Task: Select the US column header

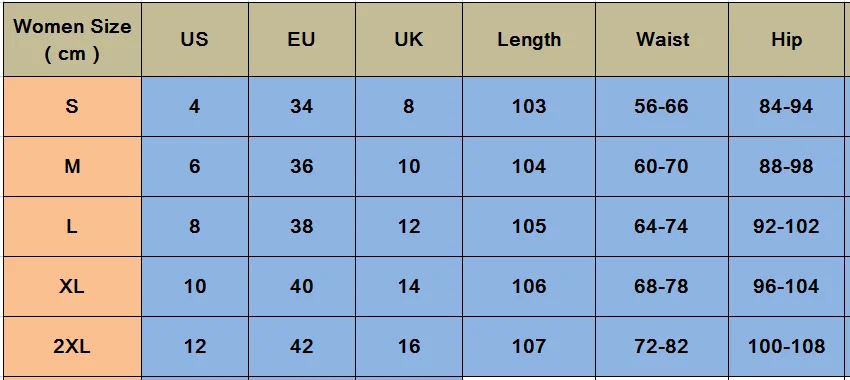Action: point(195,40)
